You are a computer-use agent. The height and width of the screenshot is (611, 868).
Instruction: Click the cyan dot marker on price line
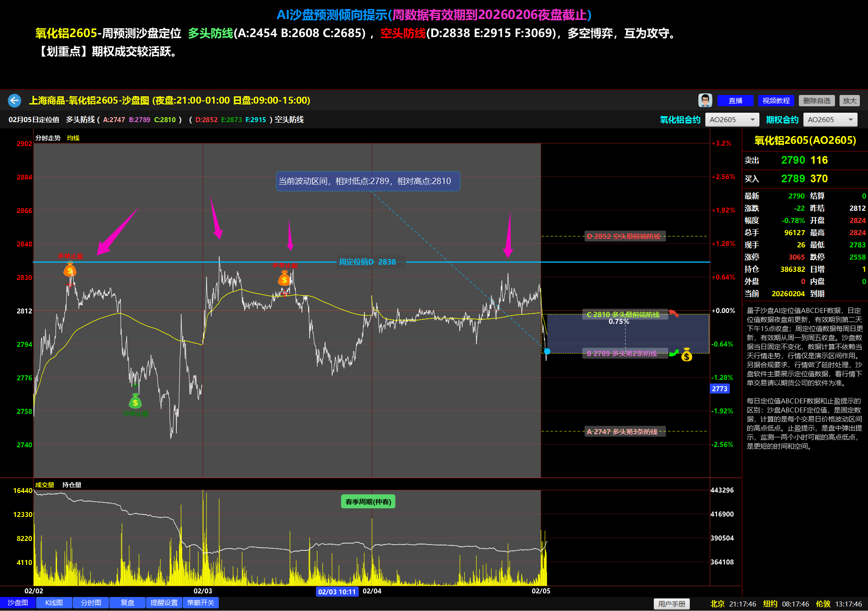547,351
